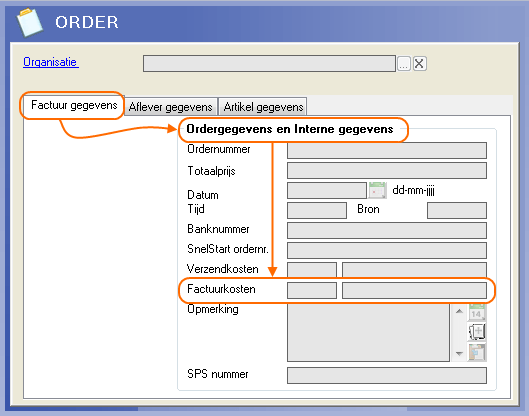Viewport: 529px width, 416px height.
Task: Open the Datum calendar picker icon
Action: (378, 190)
